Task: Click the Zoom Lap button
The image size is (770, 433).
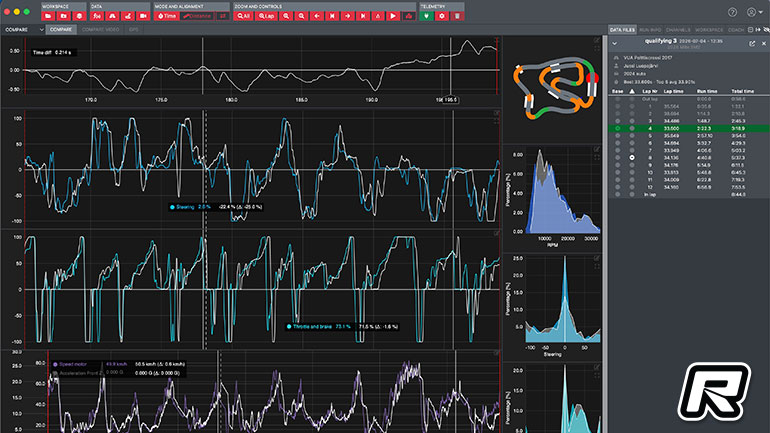Action: point(266,16)
